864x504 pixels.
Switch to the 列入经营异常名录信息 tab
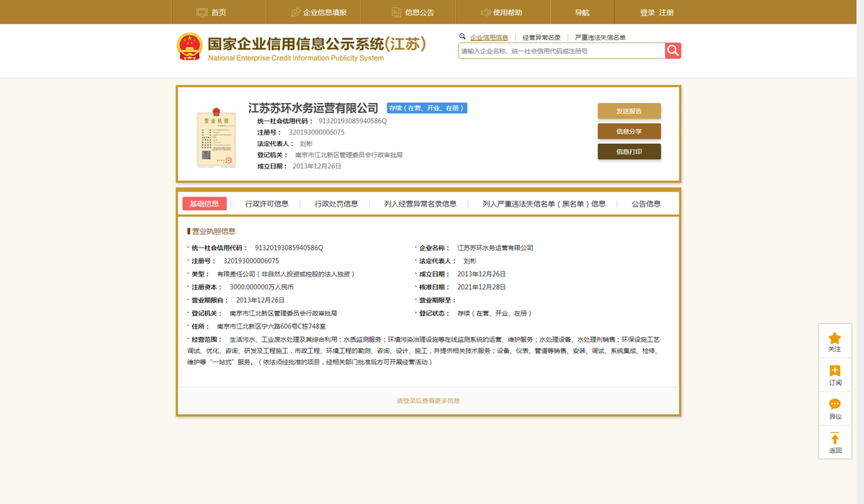420,204
